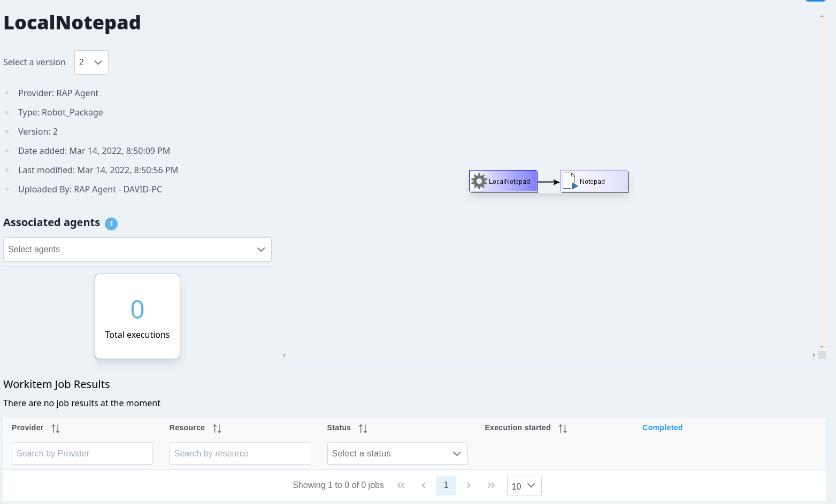Sort by Status column arrows
This screenshot has width=836, height=504.
363,428
